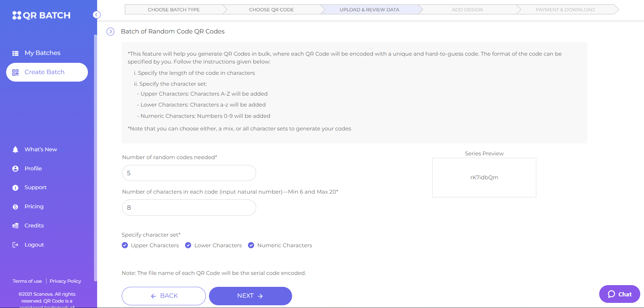Log out via Logout link
Screen dimensions: 644x308
pos(34,245)
